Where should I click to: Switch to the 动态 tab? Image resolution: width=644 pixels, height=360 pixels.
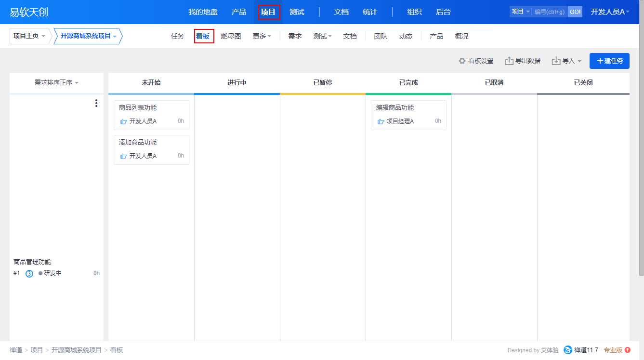(406, 36)
